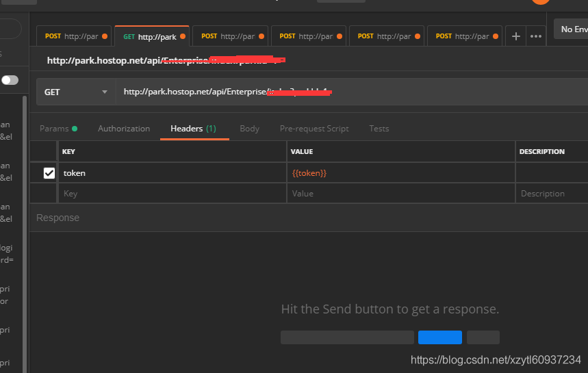Click the request URL input field
The height and width of the screenshot is (373, 588).
(x=352, y=92)
